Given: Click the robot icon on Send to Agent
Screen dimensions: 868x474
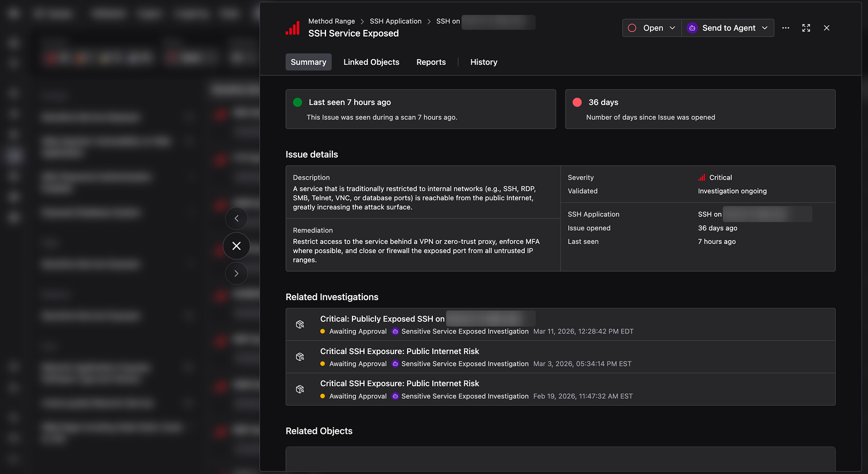Looking at the screenshot, I should pyautogui.click(x=691, y=28).
